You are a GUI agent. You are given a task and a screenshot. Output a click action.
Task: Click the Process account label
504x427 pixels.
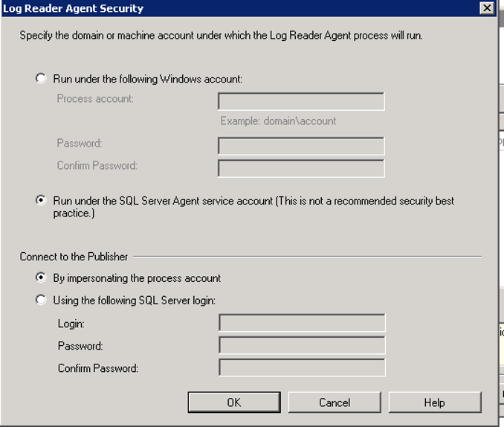pyautogui.click(x=95, y=98)
